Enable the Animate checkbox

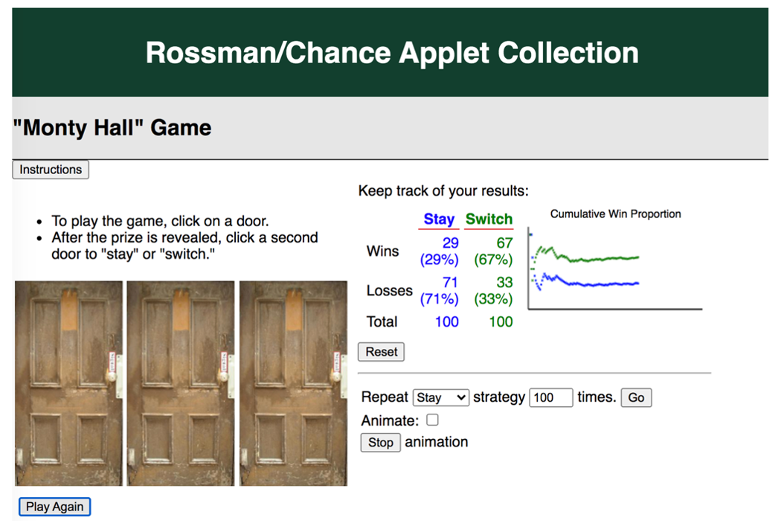[x=432, y=420]
